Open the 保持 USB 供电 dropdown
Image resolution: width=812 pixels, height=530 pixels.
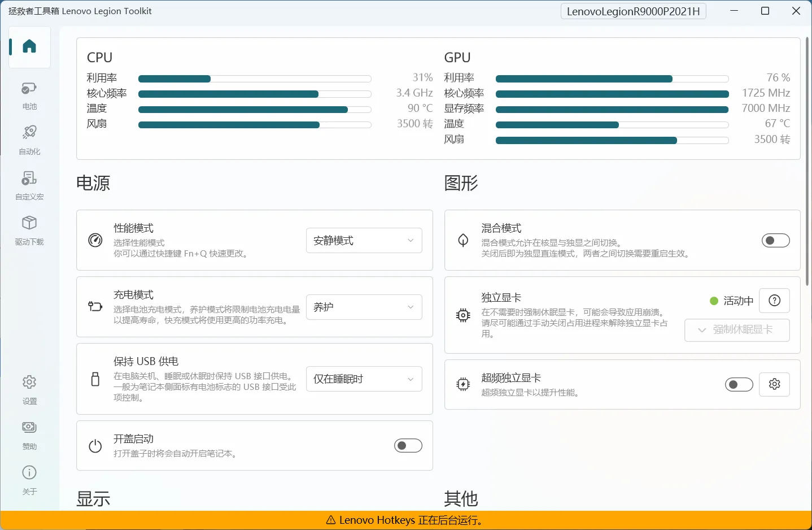[364, 379]
